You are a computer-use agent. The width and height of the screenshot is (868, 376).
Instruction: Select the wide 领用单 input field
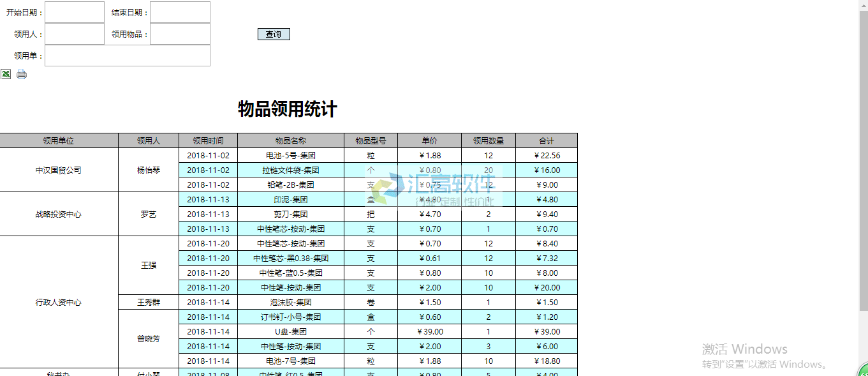click(128, 56)
